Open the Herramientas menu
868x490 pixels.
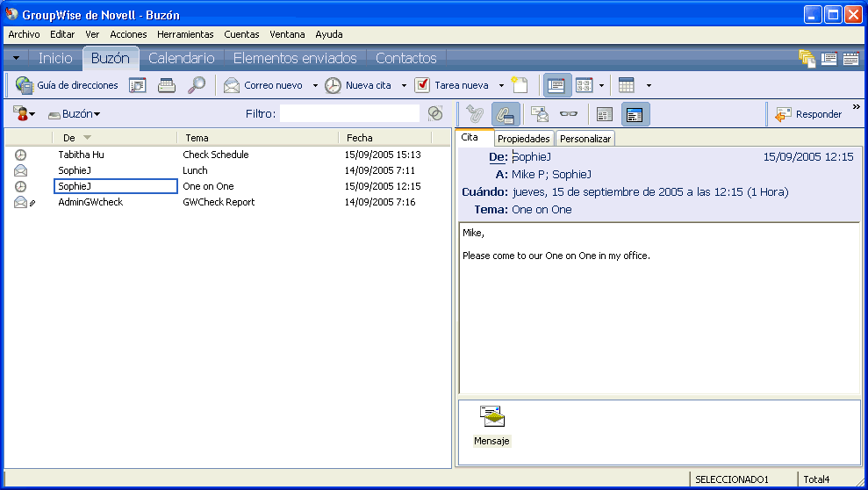[185, 34]
